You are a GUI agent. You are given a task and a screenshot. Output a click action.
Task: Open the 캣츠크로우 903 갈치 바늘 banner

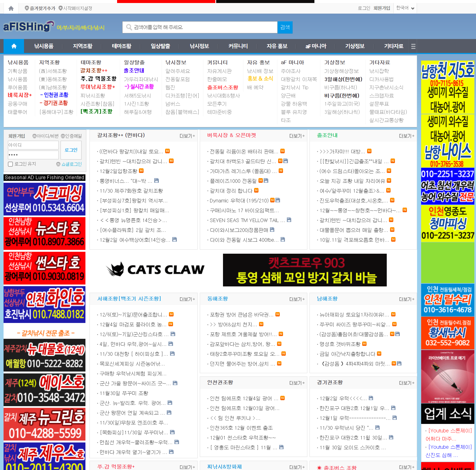point(305,270)
